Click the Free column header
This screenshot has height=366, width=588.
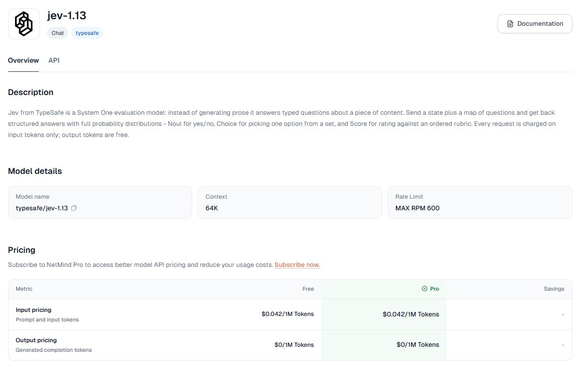[x=308, y=289]
